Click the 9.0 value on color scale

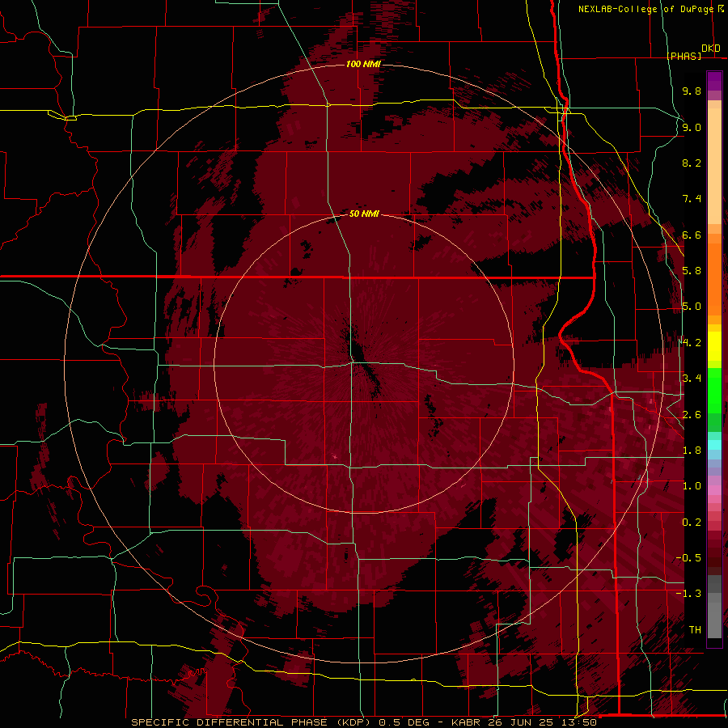(x=692, y=127)
